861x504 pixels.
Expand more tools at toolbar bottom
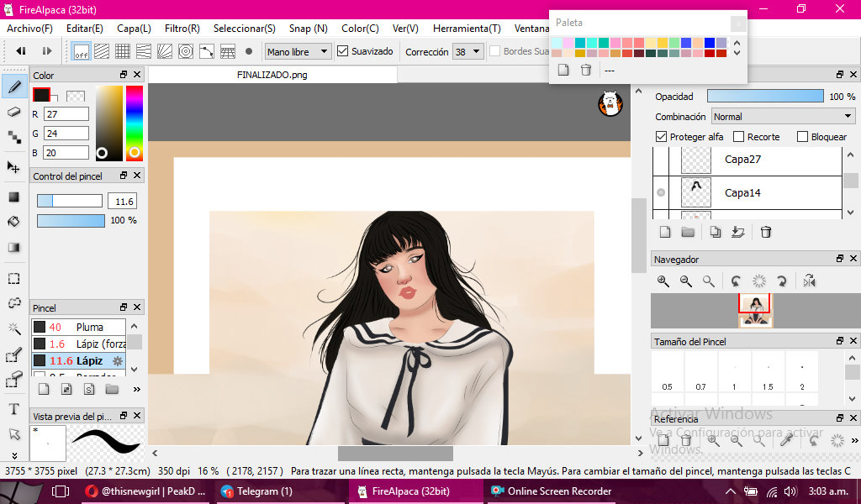(14, 455)
